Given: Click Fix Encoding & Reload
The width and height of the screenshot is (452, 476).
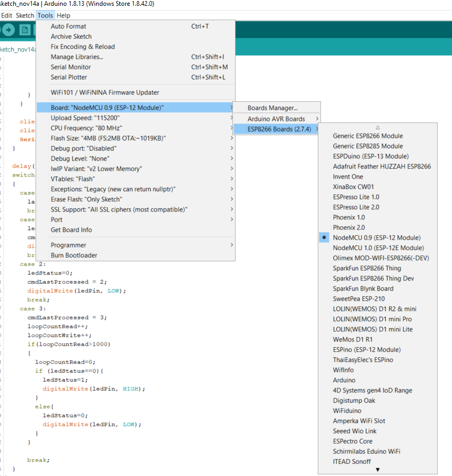Looking at the screenshot, I should pyautogui.click(x=136, y=47).
